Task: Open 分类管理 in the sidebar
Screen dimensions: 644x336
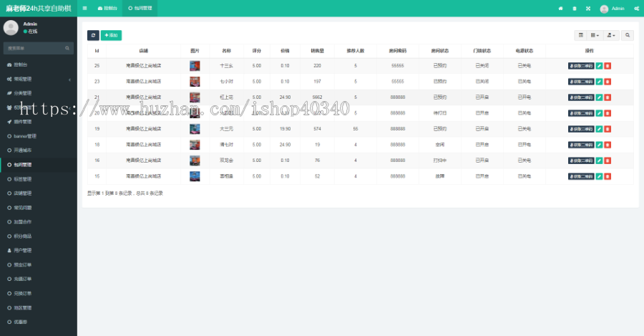Action: point(39,93)
